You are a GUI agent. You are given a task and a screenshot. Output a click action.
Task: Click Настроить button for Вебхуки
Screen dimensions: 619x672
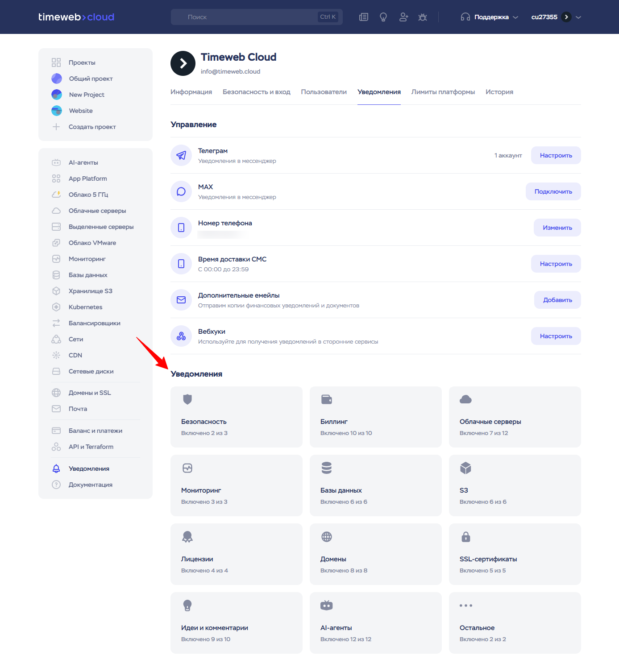pos(556,336)
